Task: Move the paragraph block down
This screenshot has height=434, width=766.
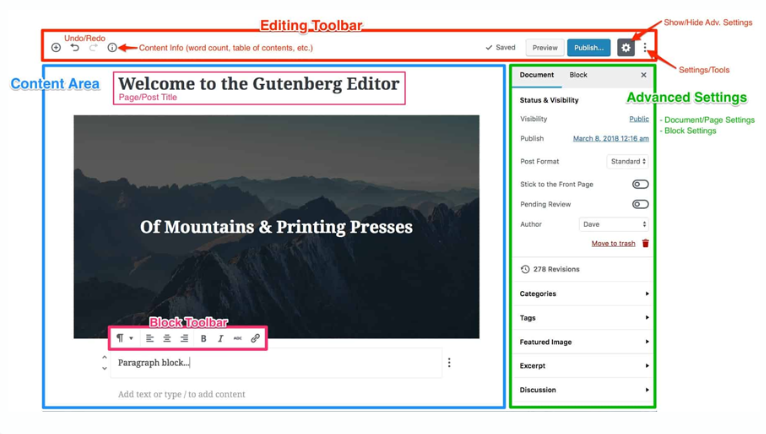Action: [x=104, y=369]
